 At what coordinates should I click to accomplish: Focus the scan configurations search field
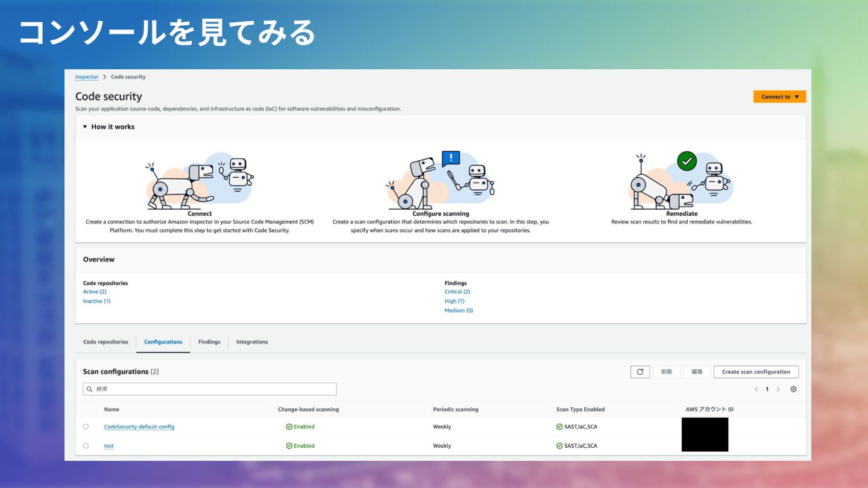[210, 389]
